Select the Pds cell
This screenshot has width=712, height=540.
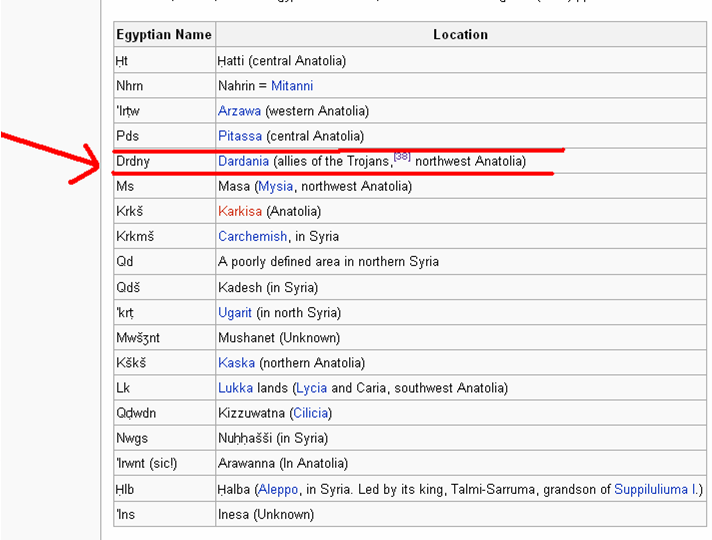(x=164, y=135)
